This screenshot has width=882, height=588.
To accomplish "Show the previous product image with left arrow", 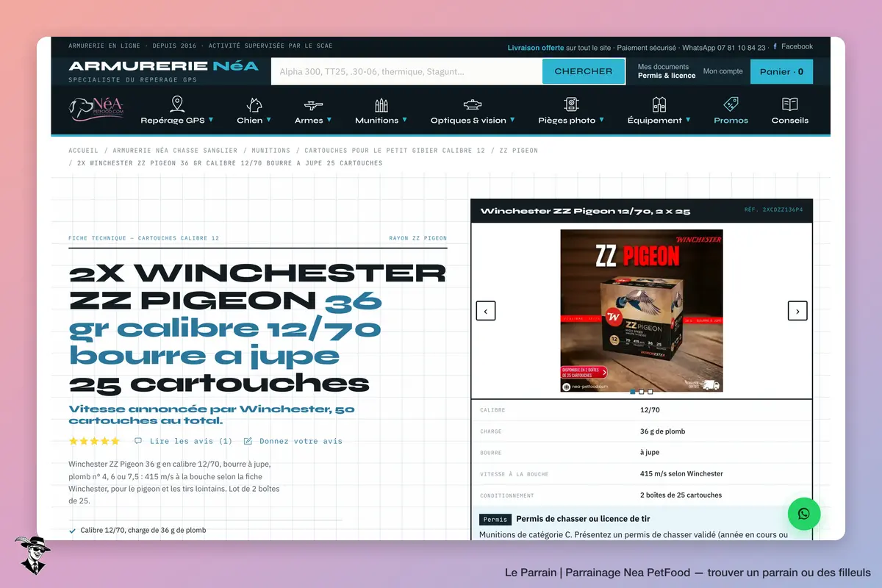I will [x=485, y=310].
